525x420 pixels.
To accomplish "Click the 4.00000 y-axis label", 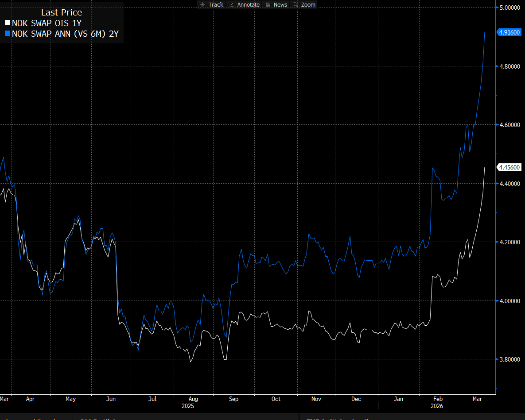I will pyautogui.click(x=509, y=301).
